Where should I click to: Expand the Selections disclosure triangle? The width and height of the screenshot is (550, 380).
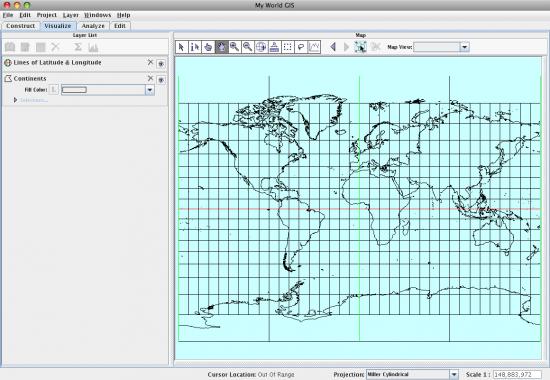click(15, 100)
